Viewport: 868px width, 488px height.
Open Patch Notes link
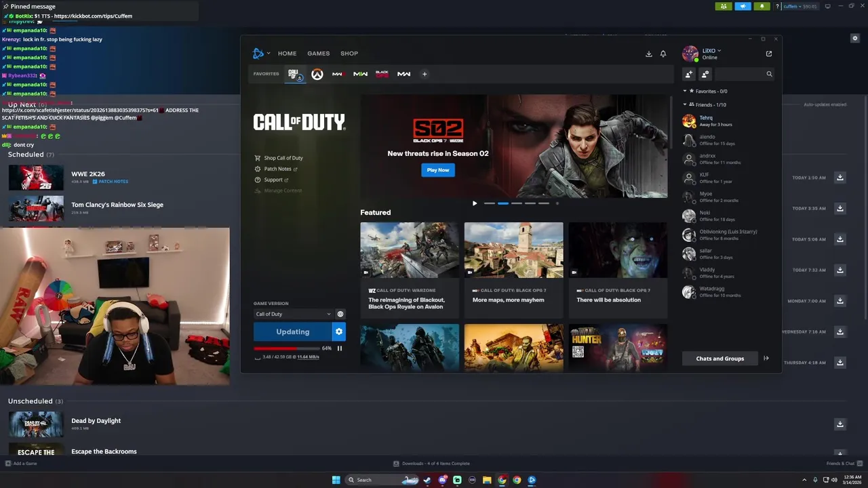pos(277,169)
